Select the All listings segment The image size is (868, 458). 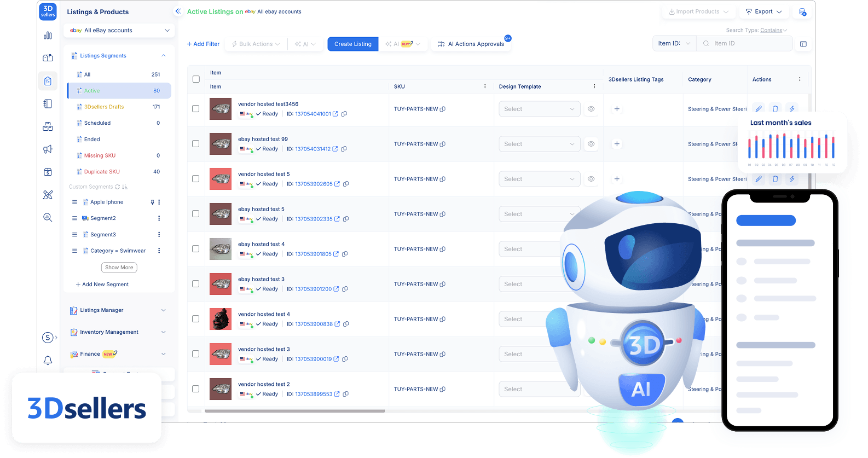pyautogui.click(x=119, y=74)
